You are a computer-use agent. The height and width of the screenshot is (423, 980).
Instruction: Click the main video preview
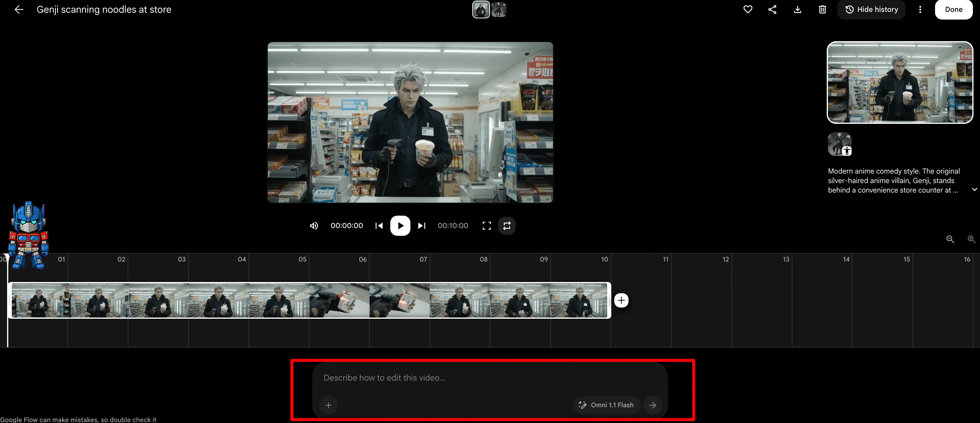[410, 122]
